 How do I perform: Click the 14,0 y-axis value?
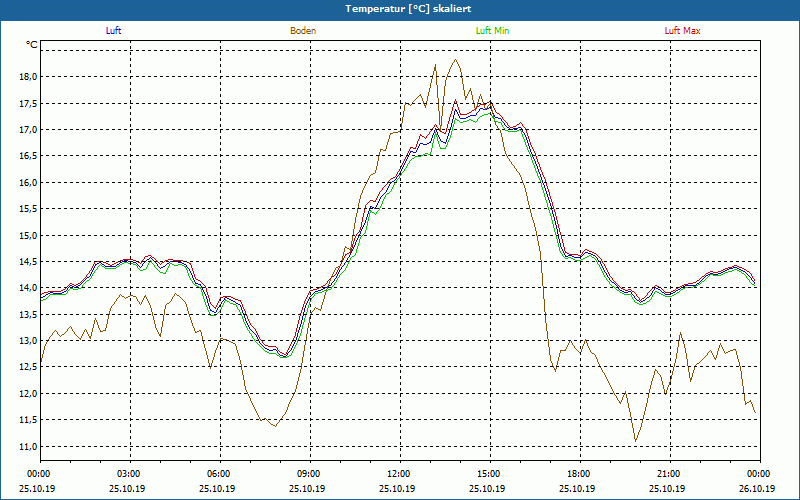[29, 288]
